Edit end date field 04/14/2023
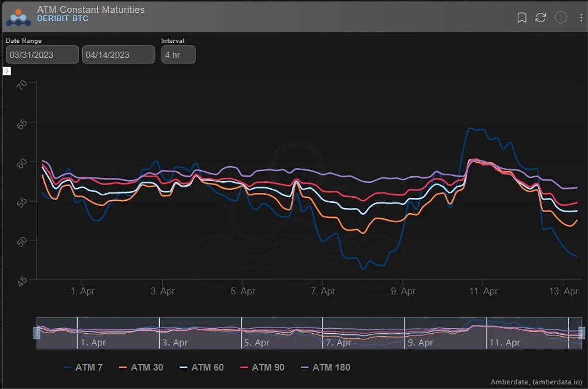The height and width of the screenshot is (389, 588). tap(118, 55)
